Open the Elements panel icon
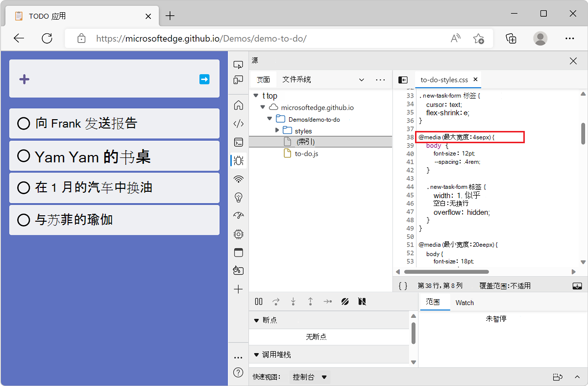This screenshot has height=386, width=588. pos(238,124)
